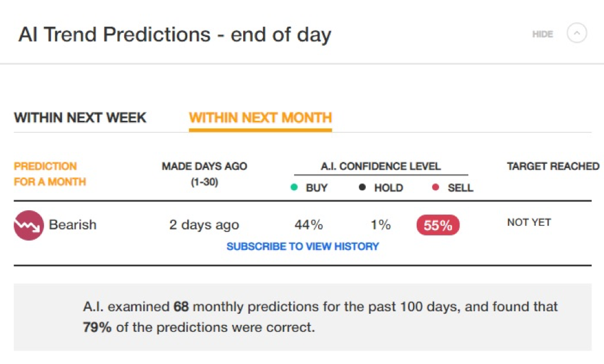The height and width of the screenshot is (364, 604).
Task: Click the Bearish downtrend icon
Action: pos(29,225)
